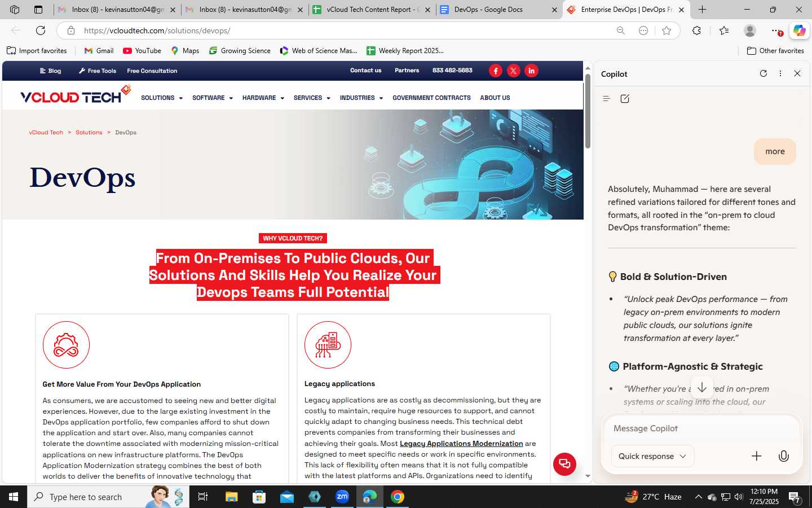Click the Windows search box
The height and width of the screenshot is (508, 812).
point(108,497)
